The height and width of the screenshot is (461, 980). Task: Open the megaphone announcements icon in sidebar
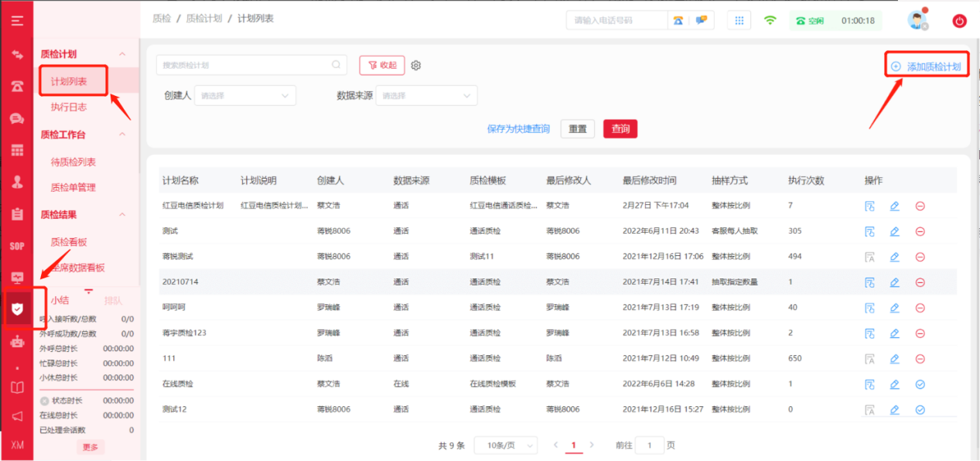click(16, 416)
